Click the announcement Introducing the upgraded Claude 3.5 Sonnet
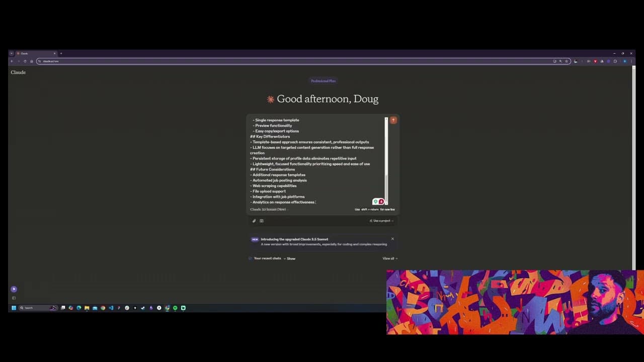The height and width of the screenshot is (362, 644). [294, 239]
